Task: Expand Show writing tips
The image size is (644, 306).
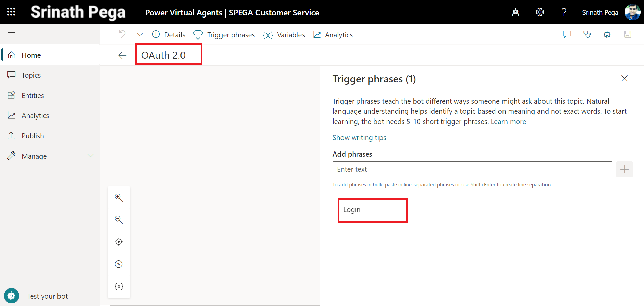Action: coord(359,138)
